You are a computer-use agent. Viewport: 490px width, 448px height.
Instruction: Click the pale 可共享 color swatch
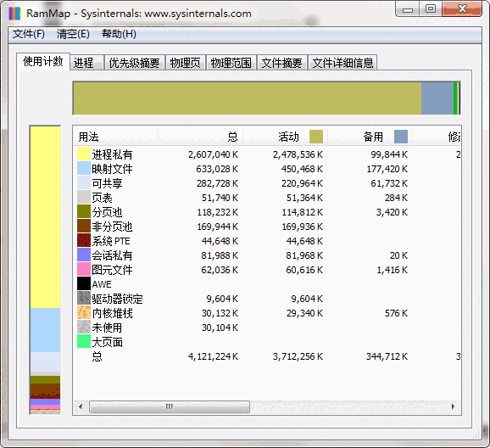[84, 182]
